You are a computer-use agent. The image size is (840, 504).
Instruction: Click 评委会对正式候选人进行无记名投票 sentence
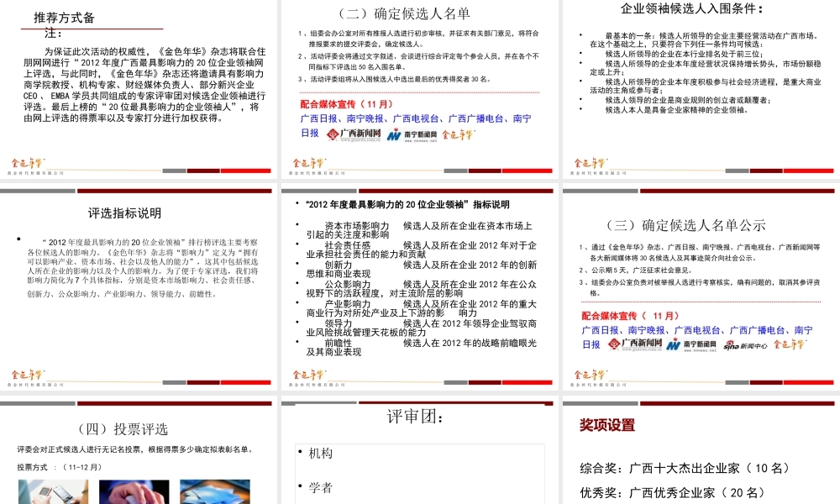click(135, 449)
